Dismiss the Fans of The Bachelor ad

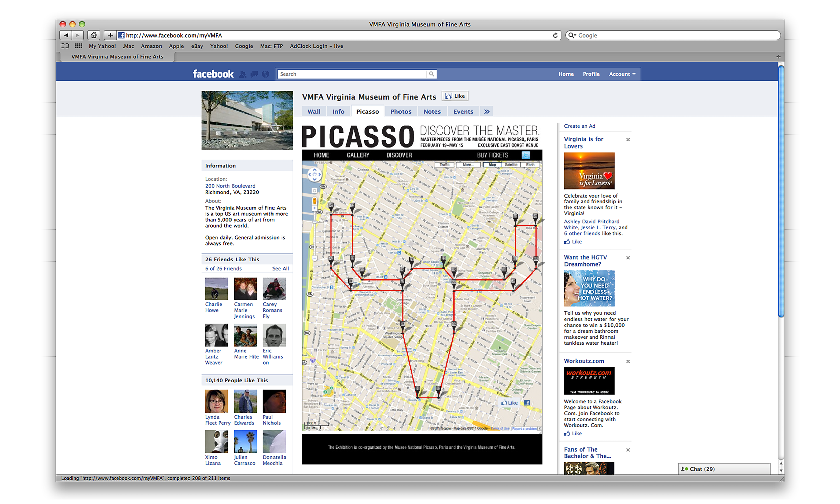pyautogui.click(x=628, y=450)
